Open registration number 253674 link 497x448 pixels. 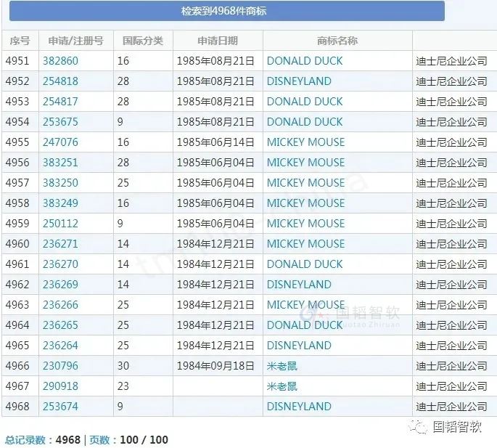pos(60,406)
